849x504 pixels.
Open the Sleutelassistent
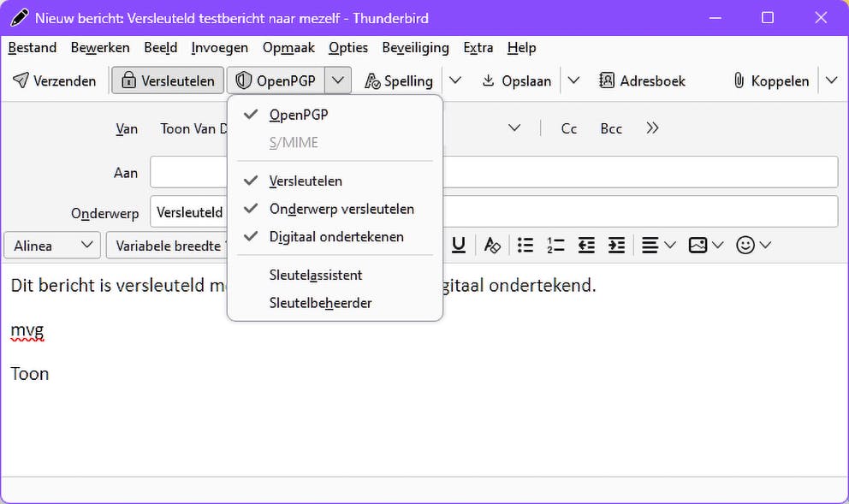pyautogui.click(x=335, y=275)
